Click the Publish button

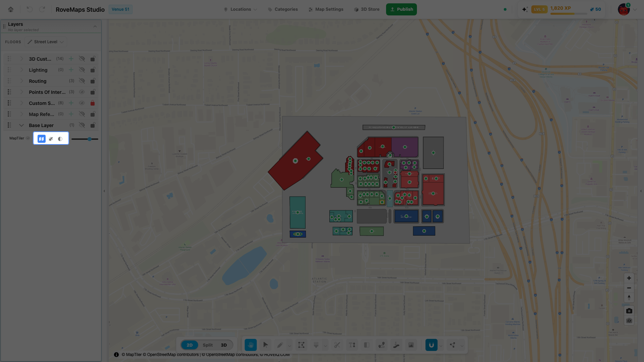pos(401,9)
